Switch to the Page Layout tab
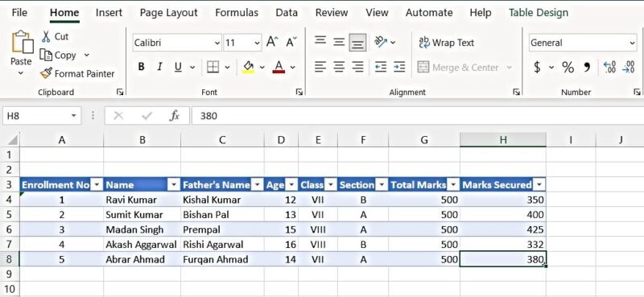The width and height of the screenshot is (644, 297). (x=169, y=13)
